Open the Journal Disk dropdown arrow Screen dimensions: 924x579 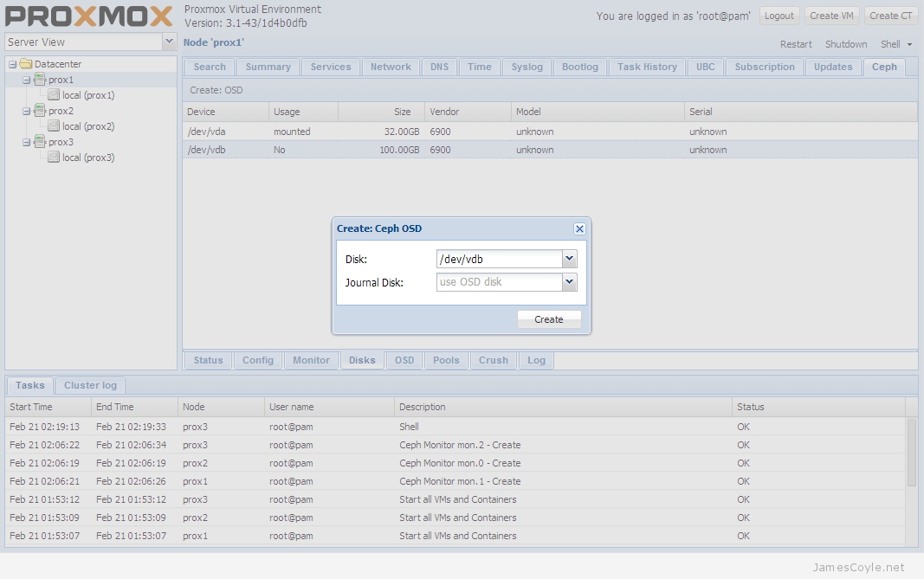coord(569,282)
